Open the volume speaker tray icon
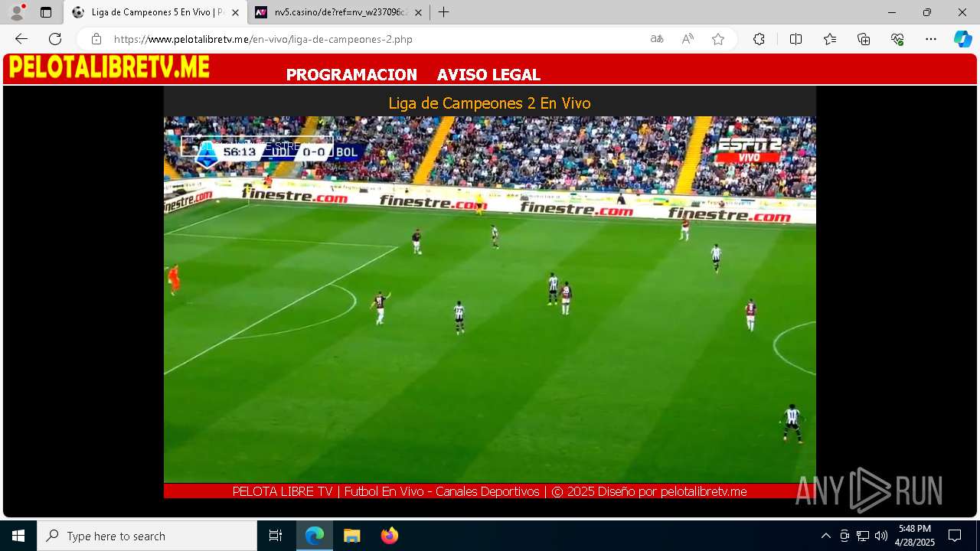The width and height of the screenshot is (980, 551). (x=881, y=536)
